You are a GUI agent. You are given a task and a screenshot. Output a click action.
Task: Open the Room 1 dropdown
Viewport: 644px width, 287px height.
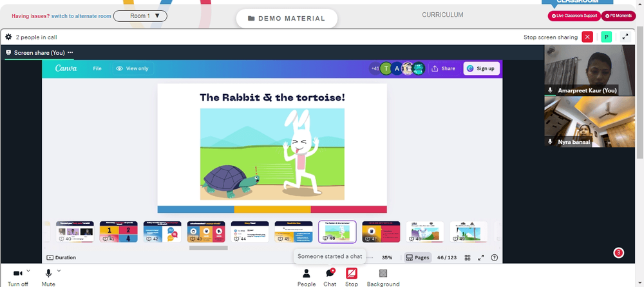click(x=140, y=16)
